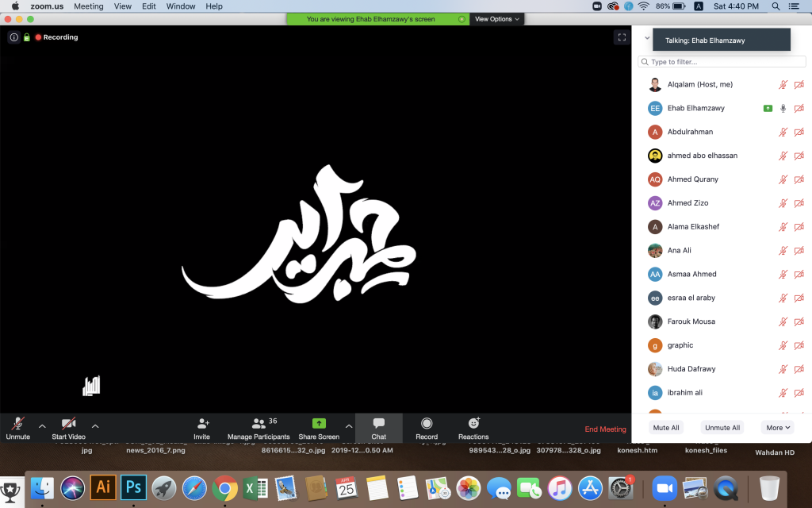
Task: Select participant esraa el araby
Action: (x=722, y=298)
